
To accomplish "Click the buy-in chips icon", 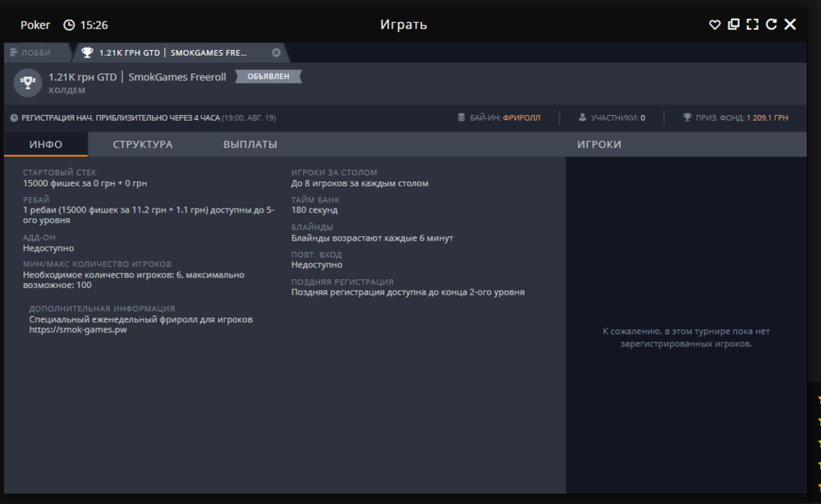I will pos(461,117).
